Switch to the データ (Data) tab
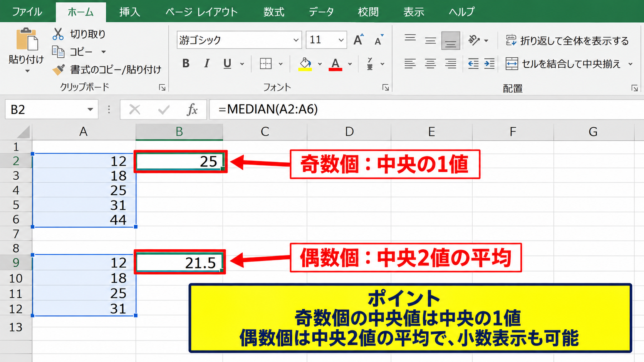The image size is (644, 362). (x=321, y=12)
